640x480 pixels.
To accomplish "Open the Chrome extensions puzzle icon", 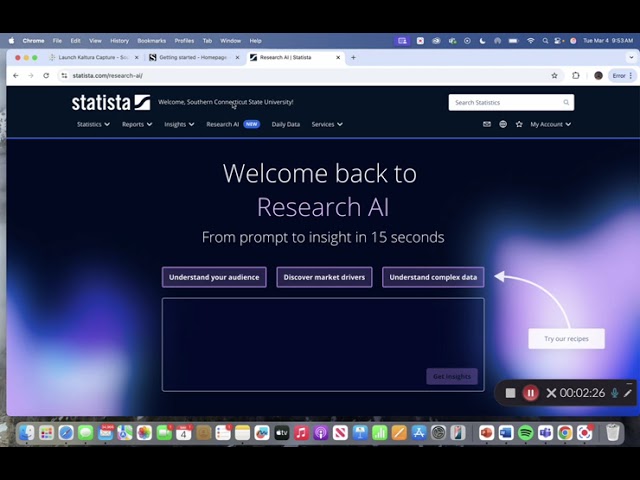I will [x=576, y=76].
